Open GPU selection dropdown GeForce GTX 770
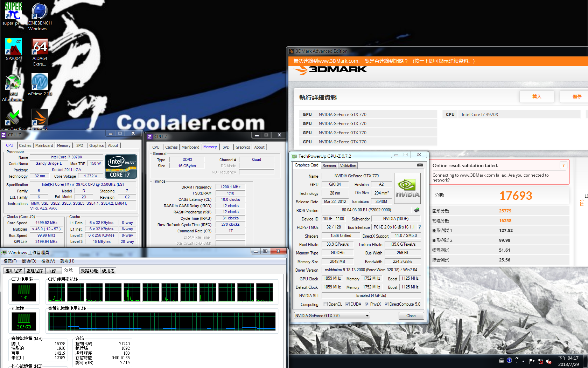 [x=332, y=316]
